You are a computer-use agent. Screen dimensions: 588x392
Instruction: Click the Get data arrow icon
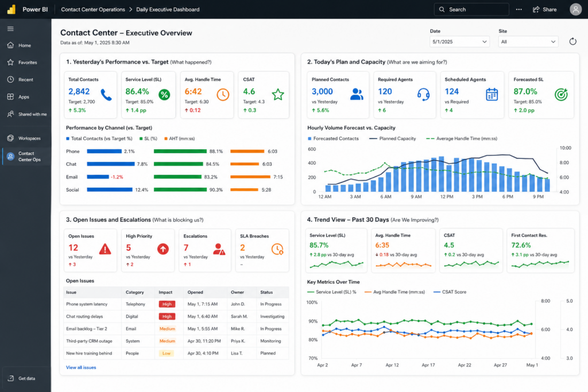10,378
